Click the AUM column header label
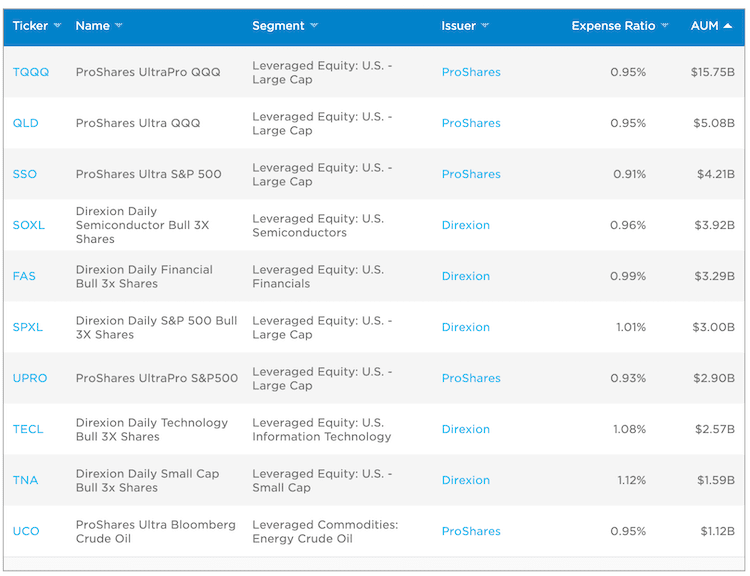Image resolution: width=750 pixels, height=576 pixels. coord(705,26)
